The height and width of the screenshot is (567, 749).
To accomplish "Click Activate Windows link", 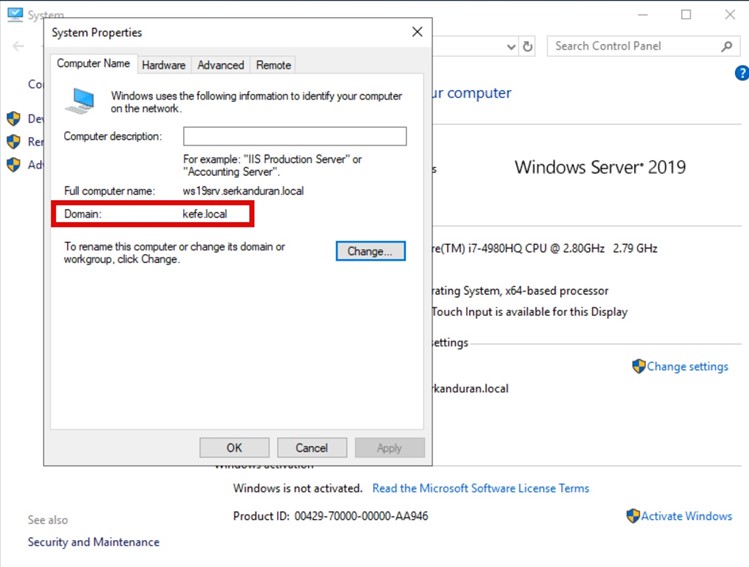I will point(686,516).
